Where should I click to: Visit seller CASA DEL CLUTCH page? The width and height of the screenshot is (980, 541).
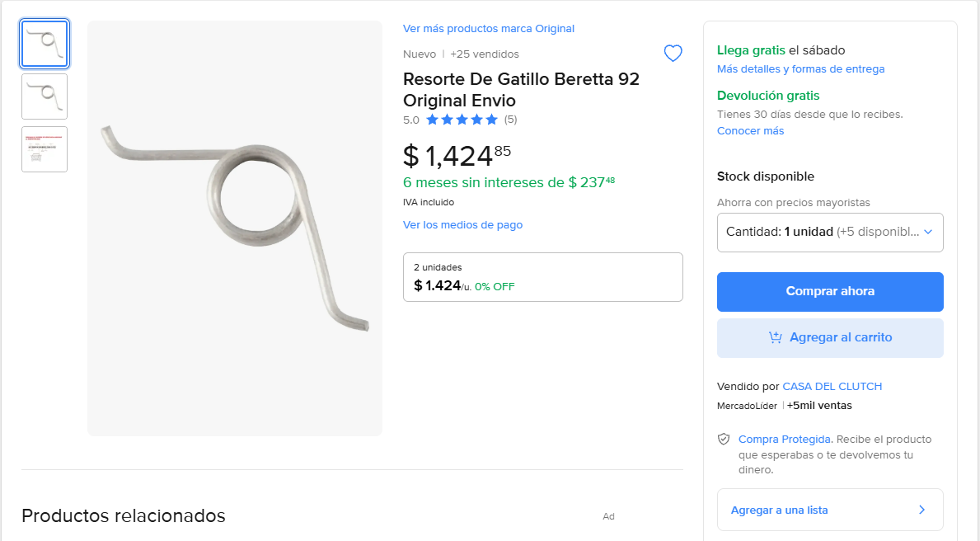[832, 386]
